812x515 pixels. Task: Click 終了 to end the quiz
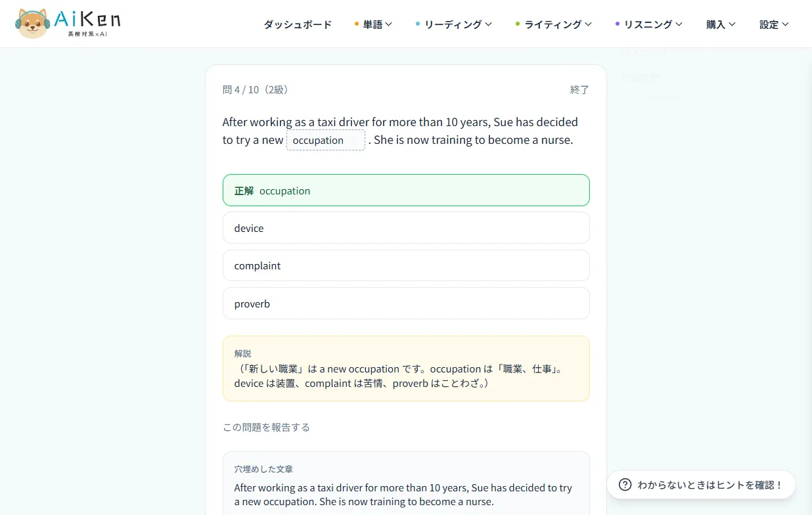coord(579,89)
